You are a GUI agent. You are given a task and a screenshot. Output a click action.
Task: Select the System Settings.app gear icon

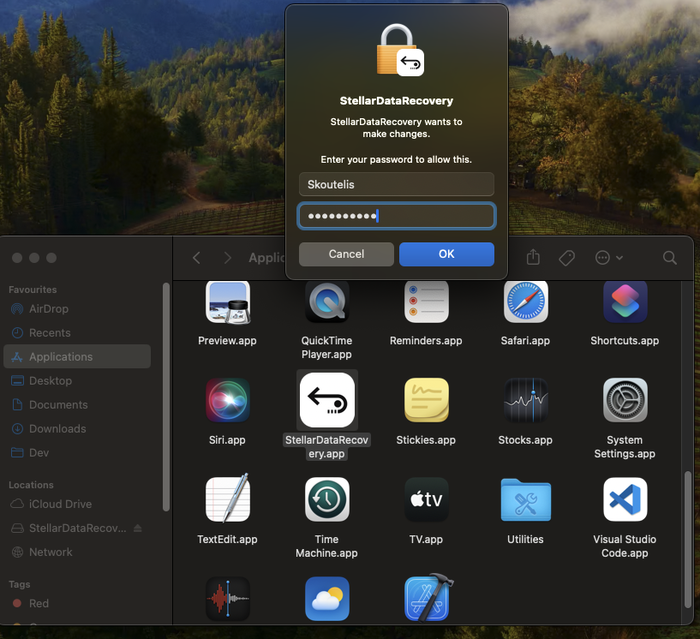[625, 400]
